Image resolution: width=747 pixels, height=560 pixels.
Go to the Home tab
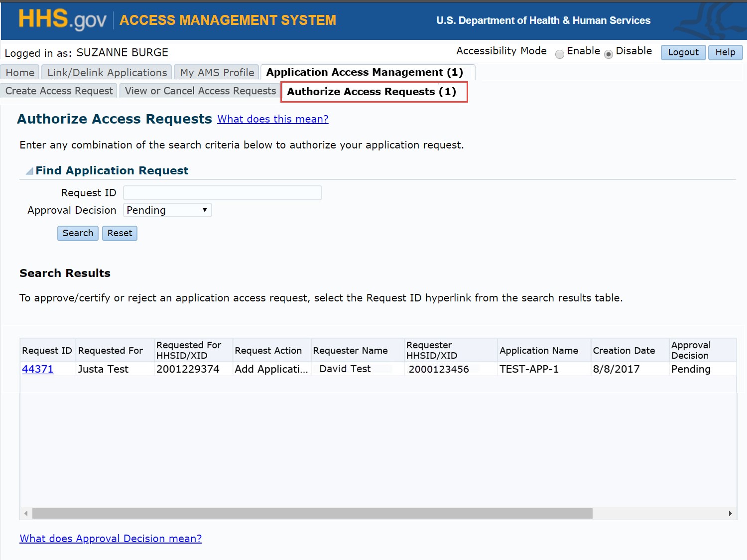tap(20, 73)
